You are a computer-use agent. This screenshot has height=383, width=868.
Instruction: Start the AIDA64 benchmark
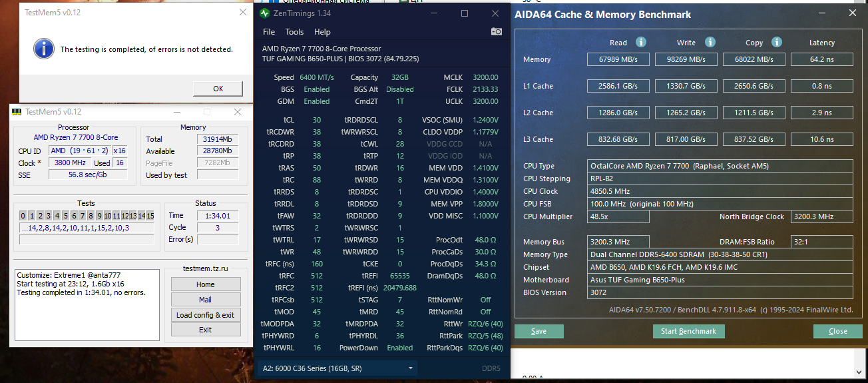(x=688, y=331)
